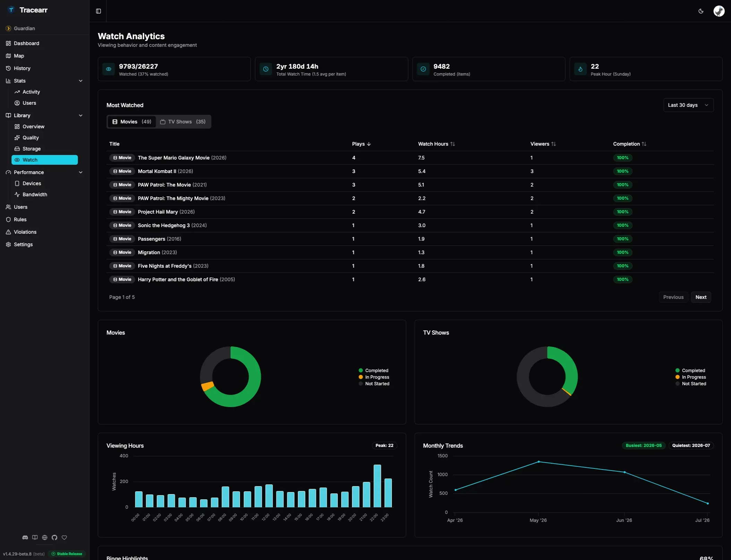Click the Busiest: 2026-05 badge

[644, 446]
